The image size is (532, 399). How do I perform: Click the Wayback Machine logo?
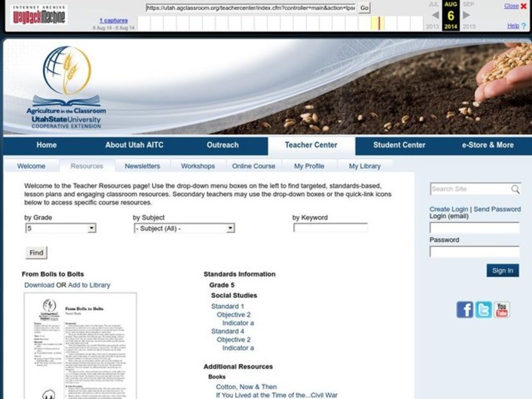pos(39,15)
